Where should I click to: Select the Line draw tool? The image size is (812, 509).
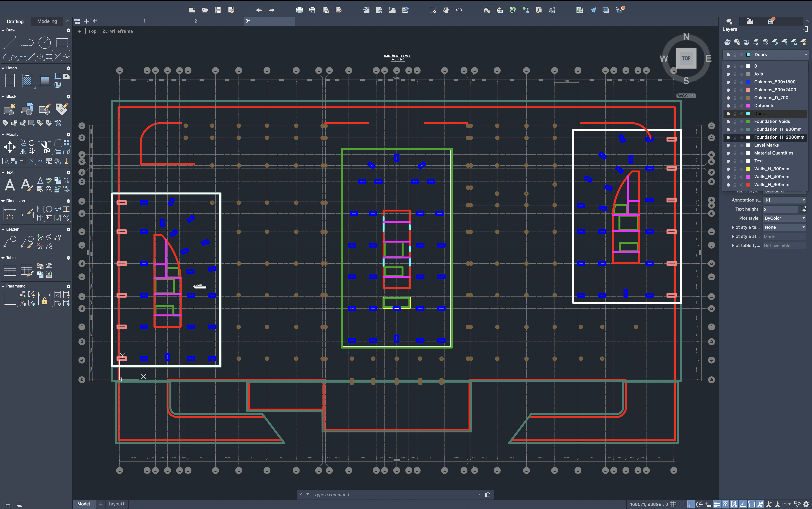tap(9, 43)
